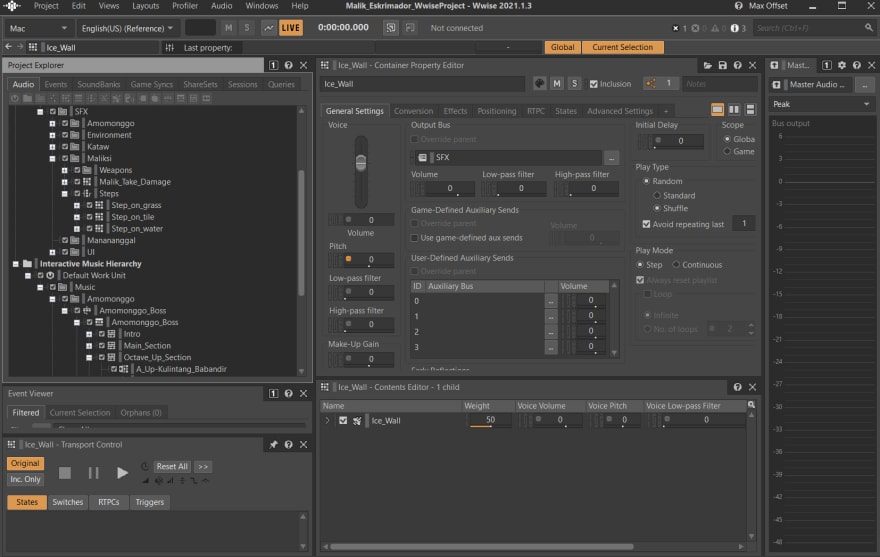The image size is (880, 557).
Task: Click the Current Selection button
Action: coord(622,47)
